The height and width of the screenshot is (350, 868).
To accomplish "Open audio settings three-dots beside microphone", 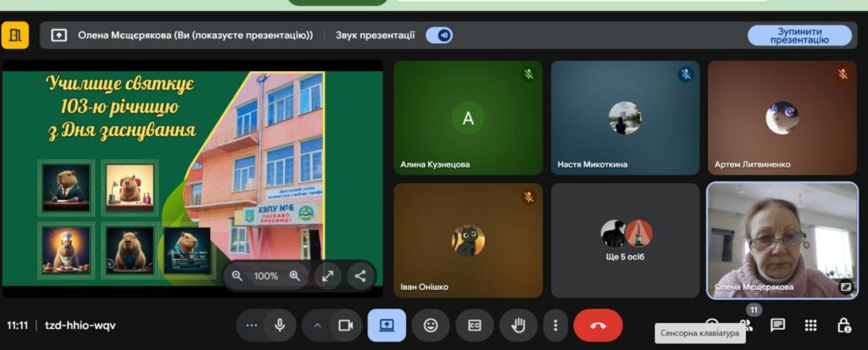I will (251, 325).
